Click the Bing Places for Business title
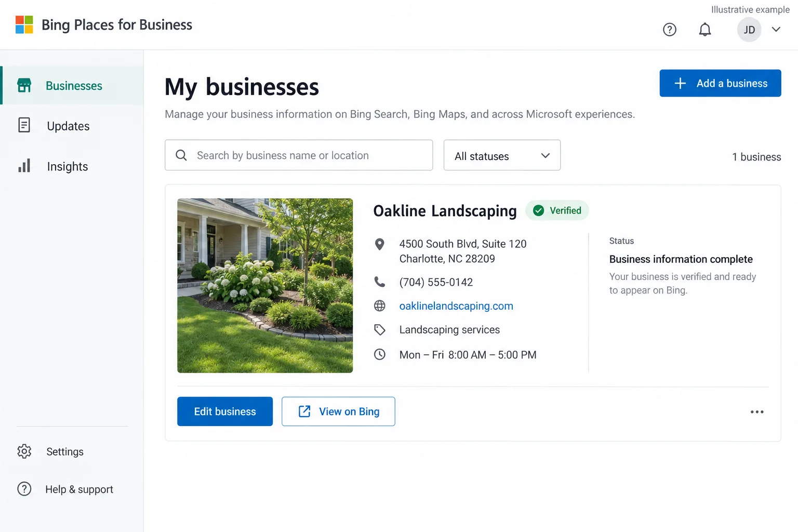This screenshot has width=798, height=532. click(117, 25)
